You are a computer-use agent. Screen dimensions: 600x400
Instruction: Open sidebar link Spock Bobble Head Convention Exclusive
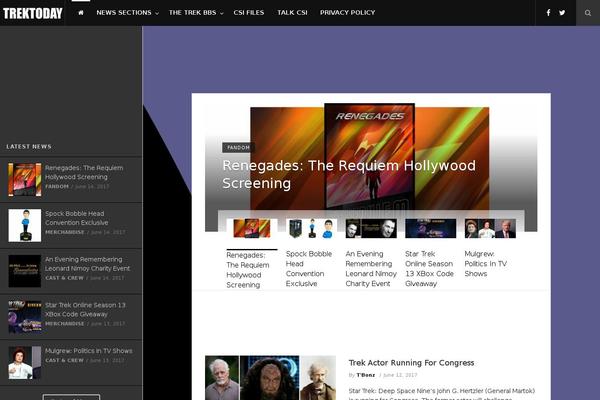pyautogui.click(x=77, y=218)
